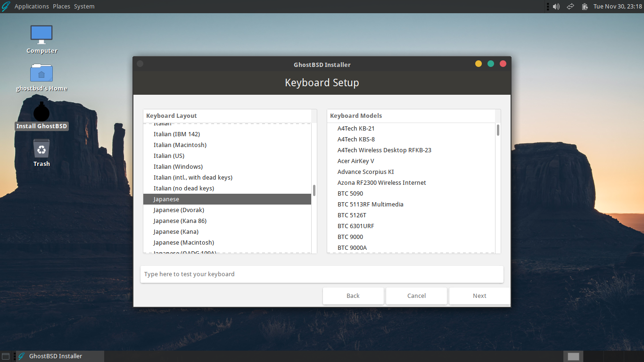Click the Keyboard Models list scrollbar

[x=498, y=130]
